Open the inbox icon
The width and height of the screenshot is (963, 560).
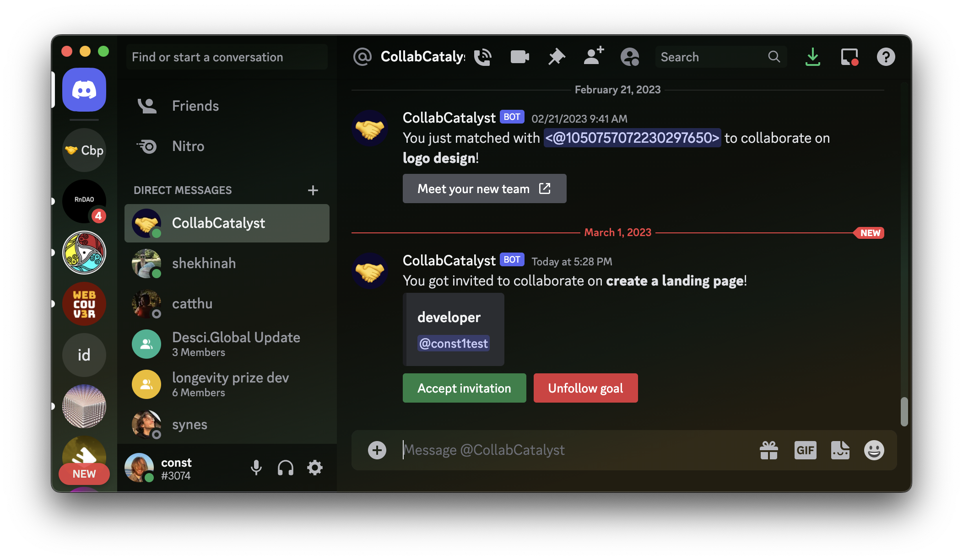(849, 57)
